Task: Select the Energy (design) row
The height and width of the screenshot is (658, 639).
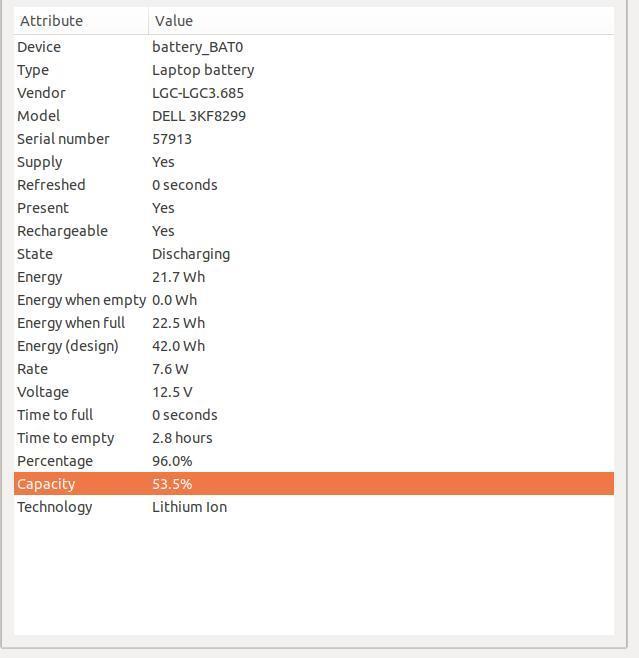Action: 314,346
